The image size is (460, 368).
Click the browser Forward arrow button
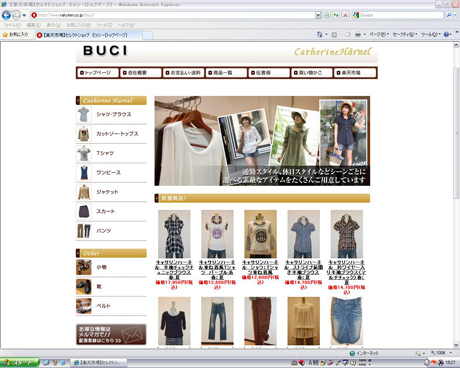pyautogui.click(x=16, y=15)
